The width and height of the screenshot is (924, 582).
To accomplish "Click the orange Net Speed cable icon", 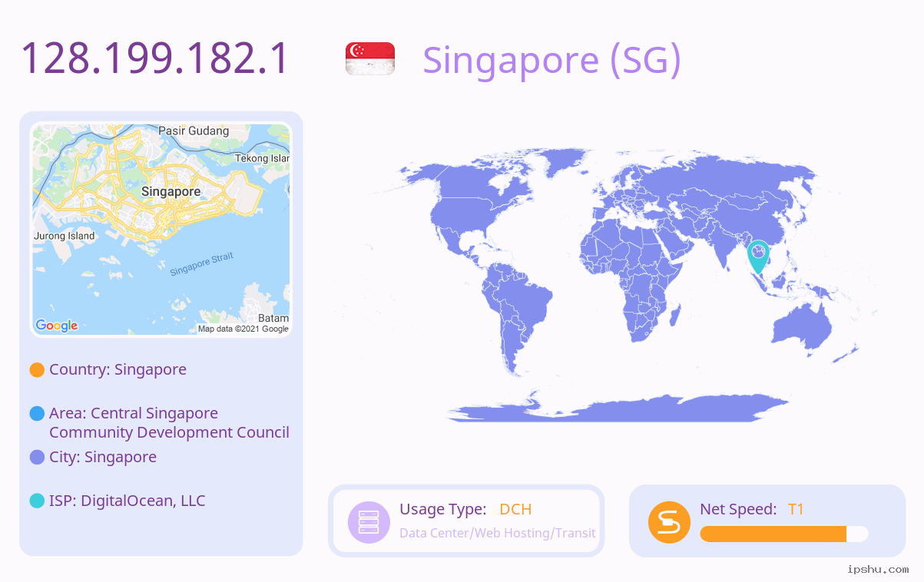I will pos(669,521).
